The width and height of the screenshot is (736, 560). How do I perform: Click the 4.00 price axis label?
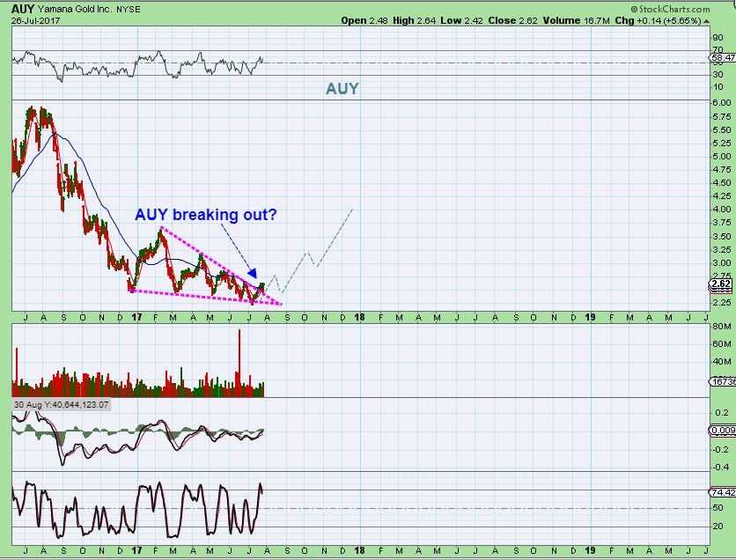[722, 210]
